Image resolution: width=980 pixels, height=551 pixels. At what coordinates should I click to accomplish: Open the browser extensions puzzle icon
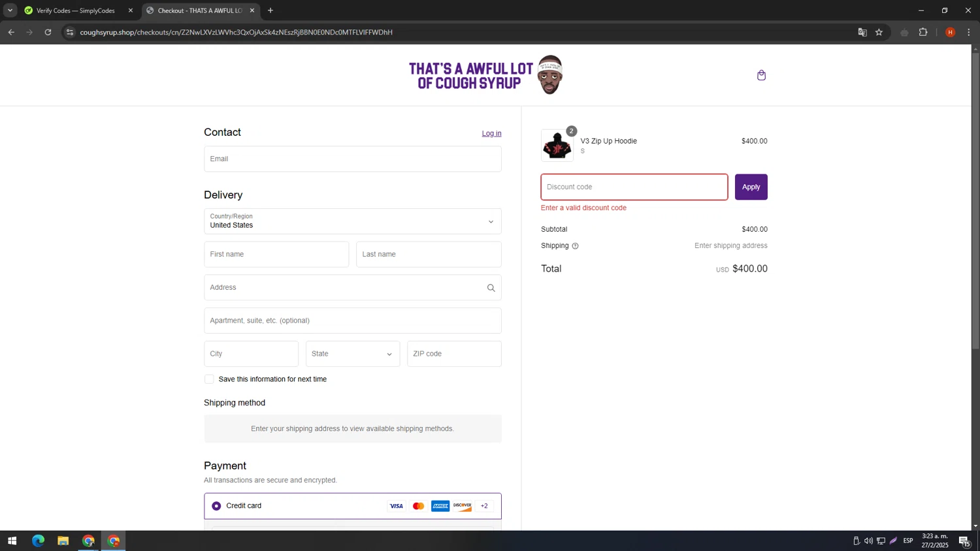[923, 32]
